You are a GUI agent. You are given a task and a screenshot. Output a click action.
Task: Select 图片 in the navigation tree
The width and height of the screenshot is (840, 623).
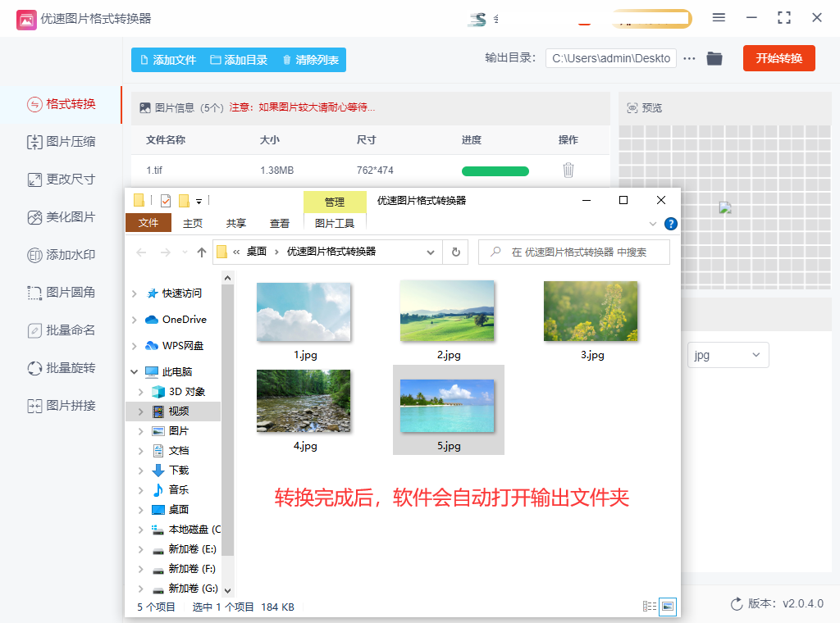(x=171, y=431)
